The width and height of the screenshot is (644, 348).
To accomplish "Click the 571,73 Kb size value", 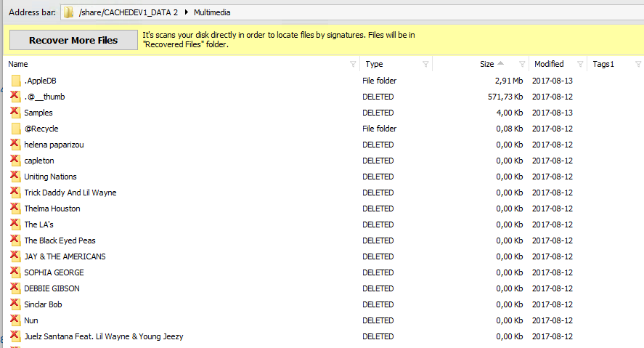I will (505, 97).
